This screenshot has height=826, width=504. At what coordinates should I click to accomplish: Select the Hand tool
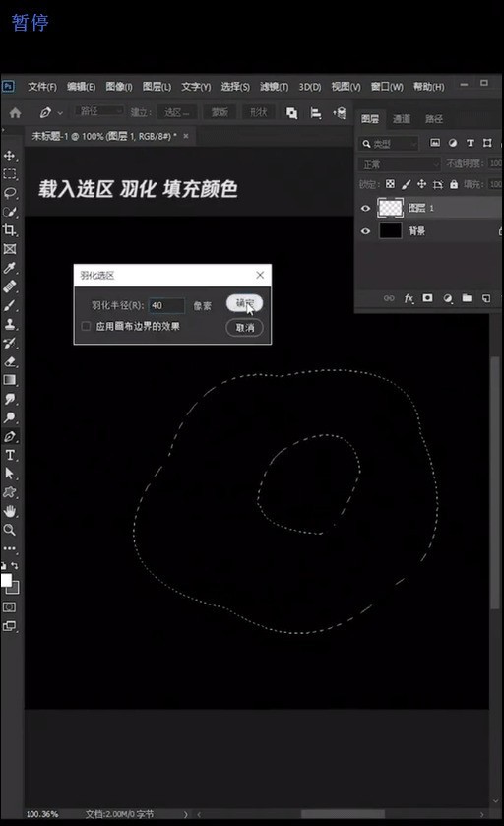tap(10, 511)
